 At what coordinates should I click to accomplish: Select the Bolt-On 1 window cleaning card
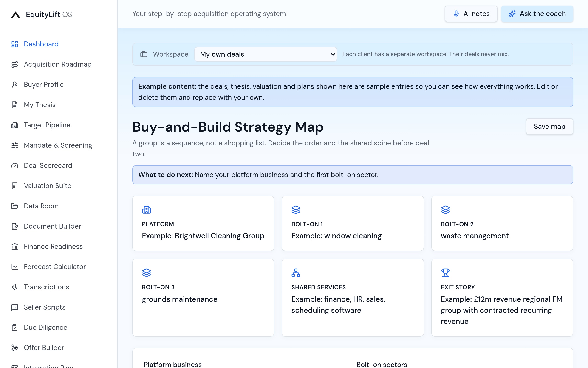pyautogui.click(x=353, y=223)
